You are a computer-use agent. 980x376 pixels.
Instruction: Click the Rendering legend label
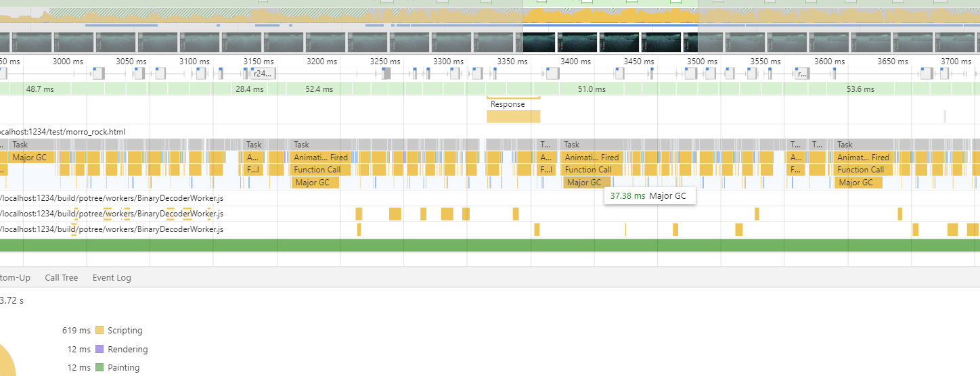(x=128, y=350)
